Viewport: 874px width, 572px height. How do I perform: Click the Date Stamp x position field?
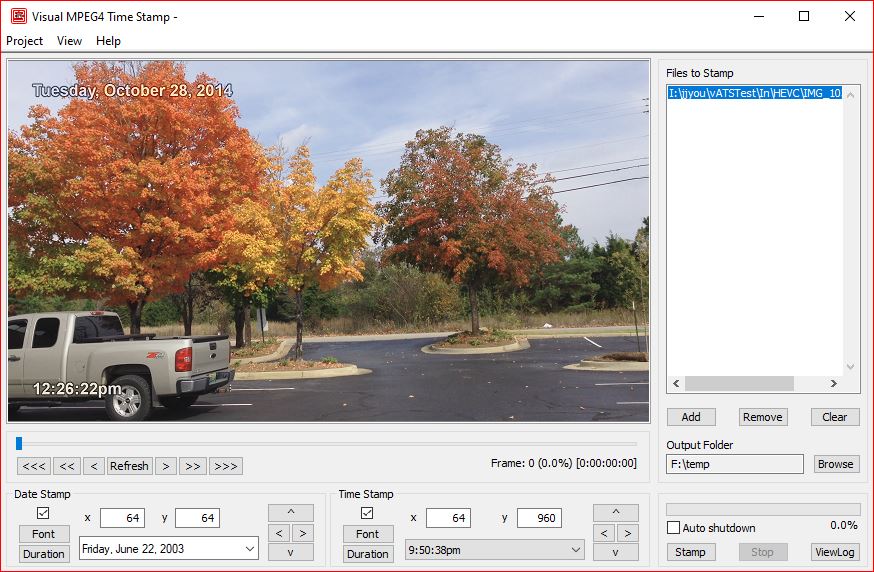(x=122, y=518)
